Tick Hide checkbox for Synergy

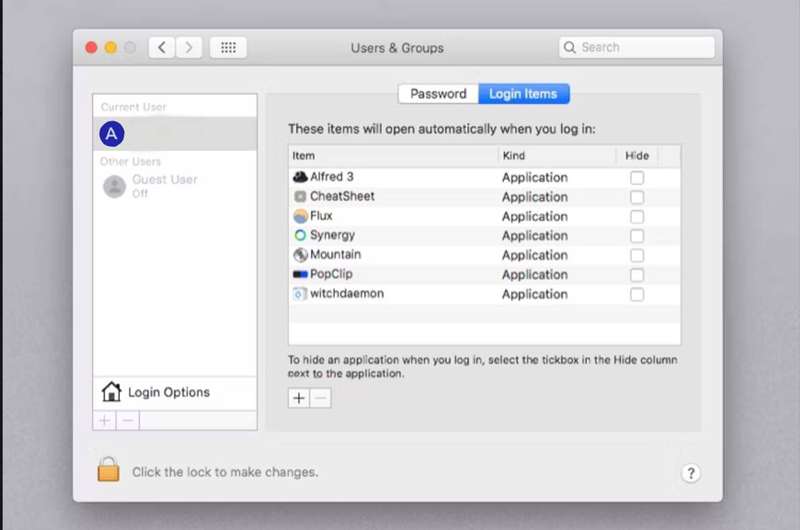click(637, 236)
